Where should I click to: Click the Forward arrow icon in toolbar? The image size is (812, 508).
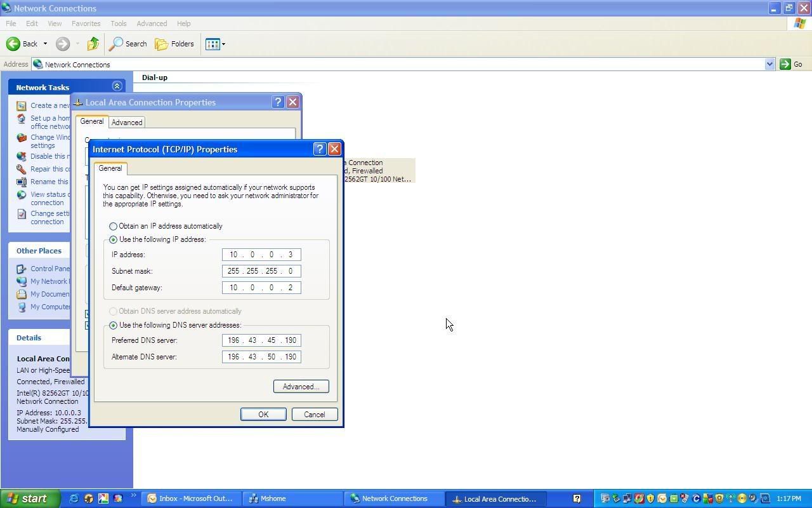[x=62, y=44]
